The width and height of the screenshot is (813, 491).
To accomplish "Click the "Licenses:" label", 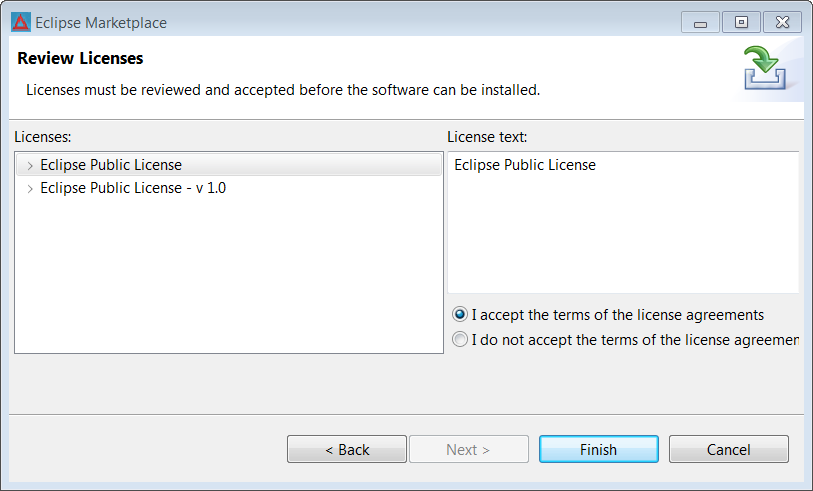I will click(x=43, y=137).
